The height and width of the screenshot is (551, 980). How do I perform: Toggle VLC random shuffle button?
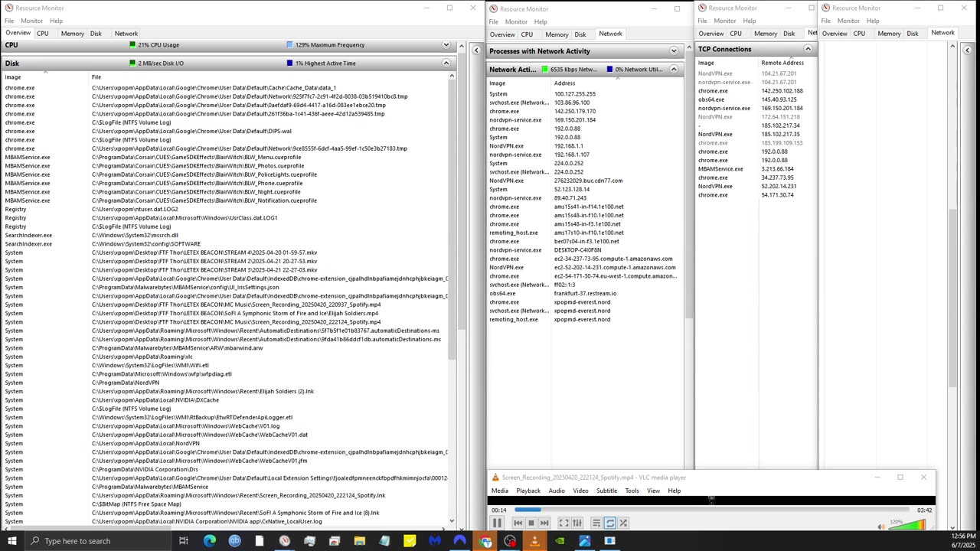[623, 523]
